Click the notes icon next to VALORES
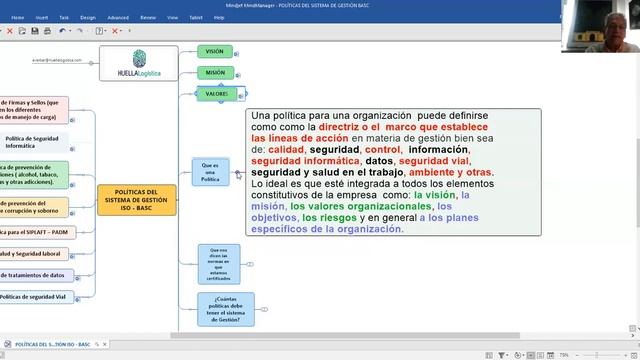 click(x=241, y=96)
